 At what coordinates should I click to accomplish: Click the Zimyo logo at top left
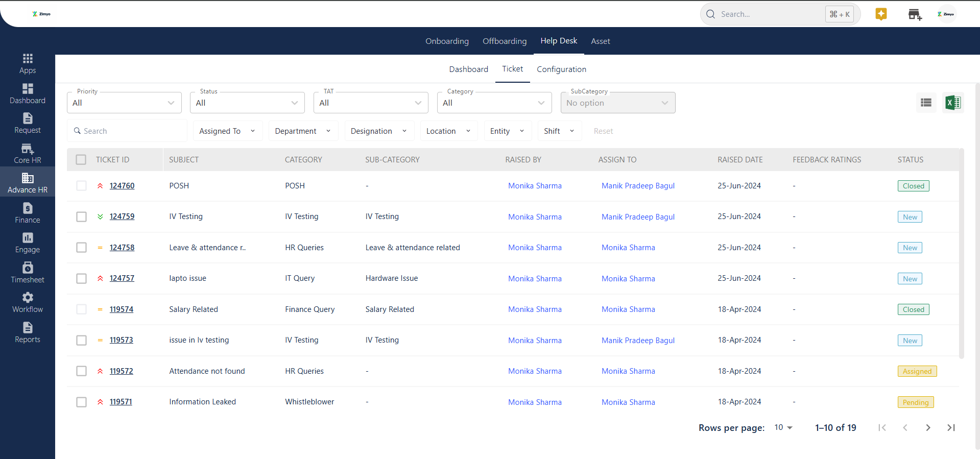point(41,14)
